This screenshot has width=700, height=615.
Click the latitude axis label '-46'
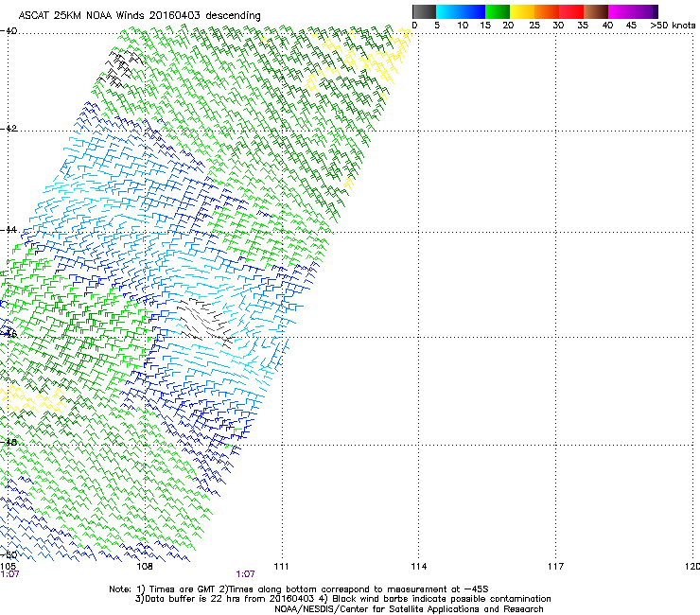[x=9, y=334]
